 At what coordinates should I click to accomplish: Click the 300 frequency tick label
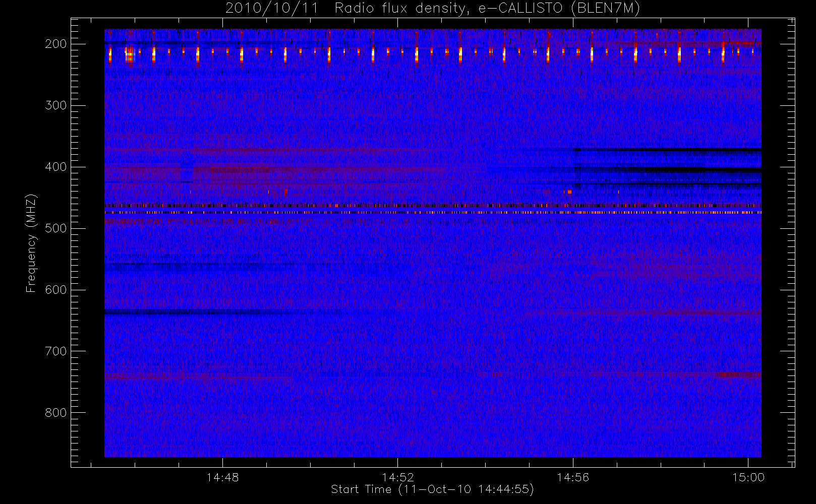56,105
